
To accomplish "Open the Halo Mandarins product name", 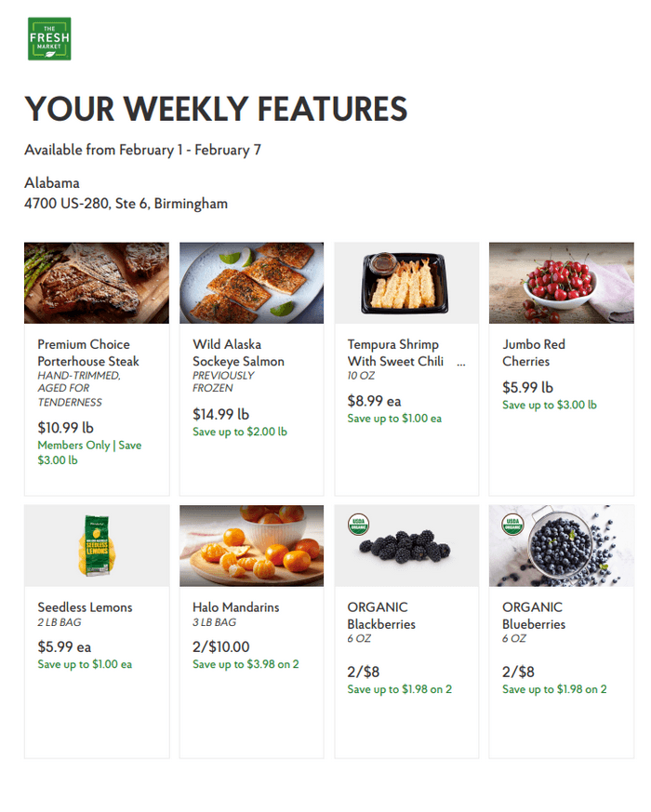I will tap(236, 607).
